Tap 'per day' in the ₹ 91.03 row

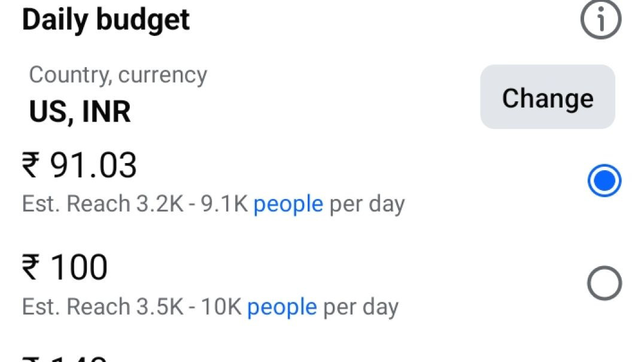coord(367,204)
